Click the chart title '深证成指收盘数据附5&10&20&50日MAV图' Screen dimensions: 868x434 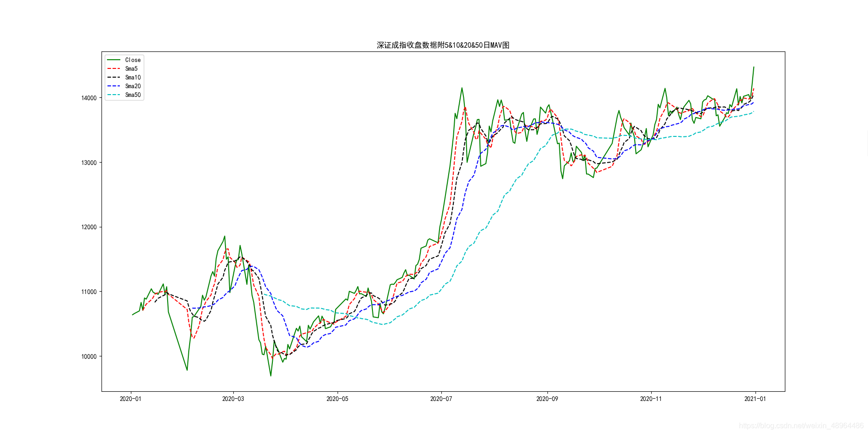tap(443, 45)
